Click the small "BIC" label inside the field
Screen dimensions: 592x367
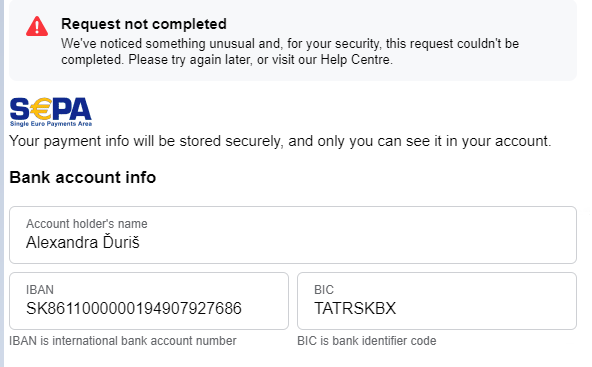click(324, 290)
